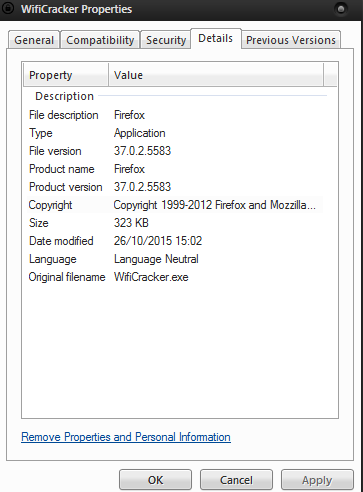This screenshot has width=363, height=492.
Task: Switch to the General tab
Action: click(34, 40)
